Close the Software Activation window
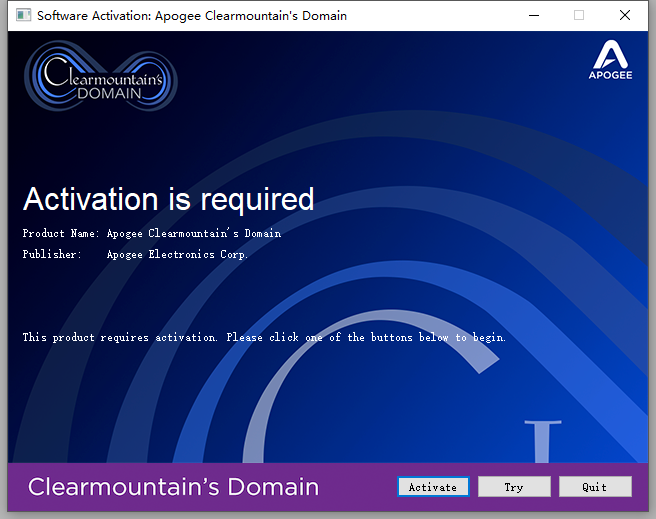This screenshot has height=519, width=656. [x=625, y=15]
